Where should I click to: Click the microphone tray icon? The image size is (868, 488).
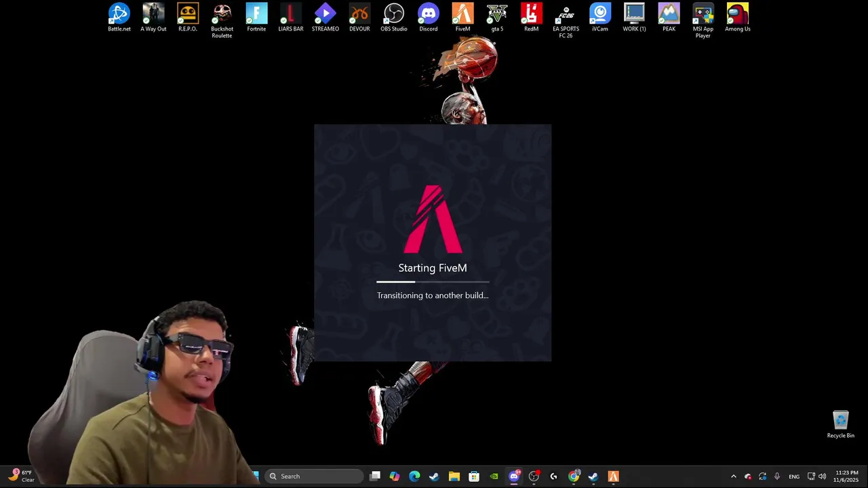tap(777, 476)
